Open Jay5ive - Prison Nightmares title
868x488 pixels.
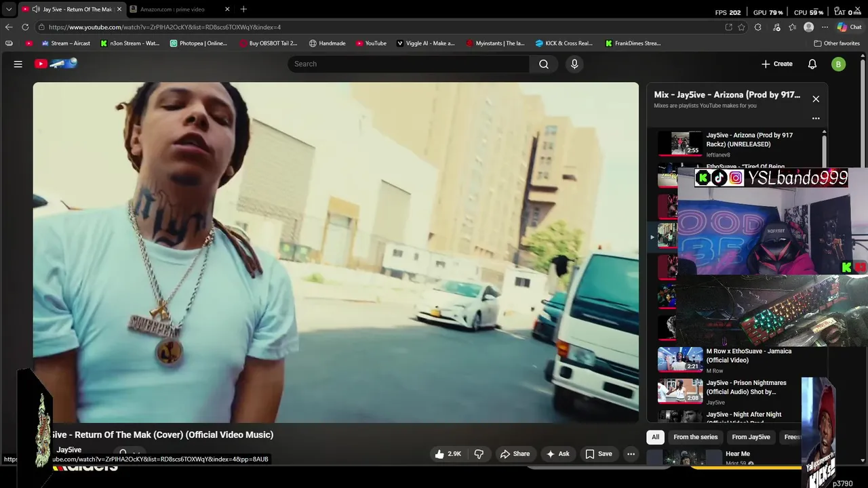[x=747, y=387]
